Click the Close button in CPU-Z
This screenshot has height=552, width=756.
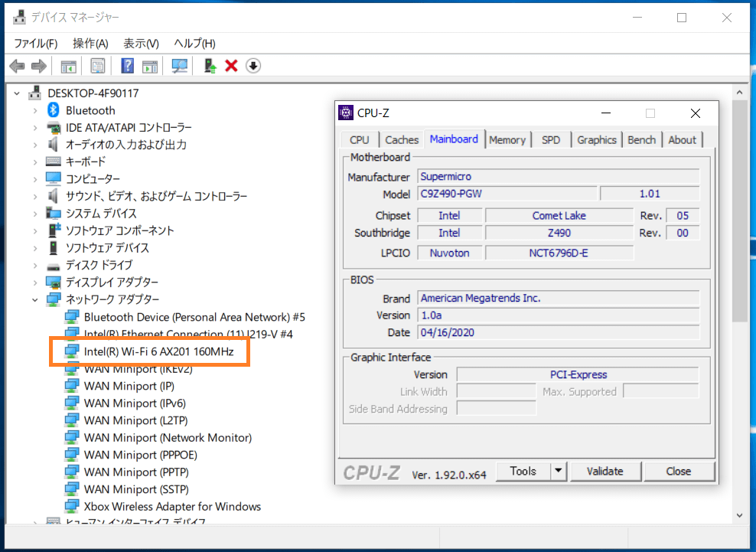[679, 471]
